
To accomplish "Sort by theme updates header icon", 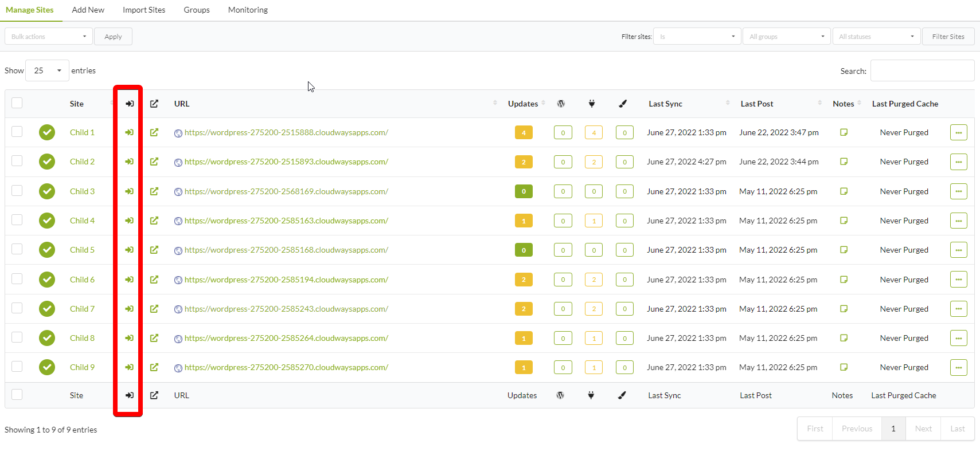I will click(x=623, y=104).
